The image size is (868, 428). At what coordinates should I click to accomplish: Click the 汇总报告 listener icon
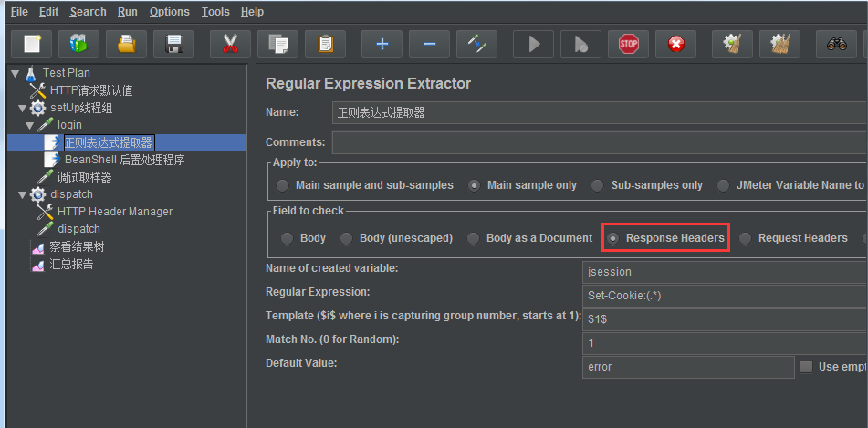point(37,265)
